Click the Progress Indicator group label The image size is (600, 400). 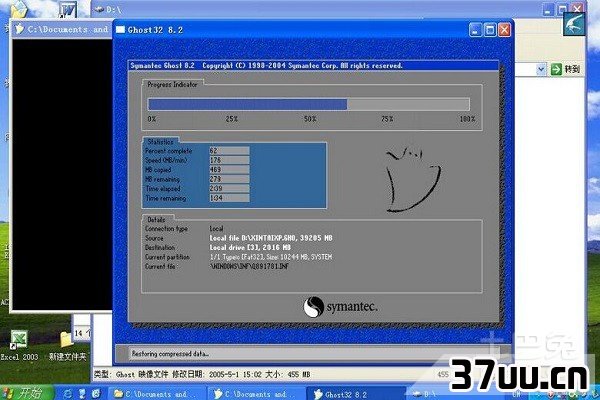[x=172, y=85]
